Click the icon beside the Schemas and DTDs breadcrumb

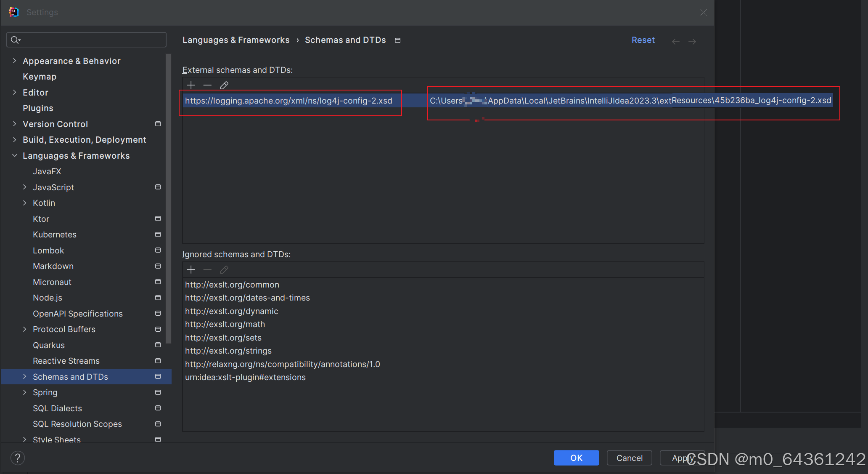click(x=397, y=40)
